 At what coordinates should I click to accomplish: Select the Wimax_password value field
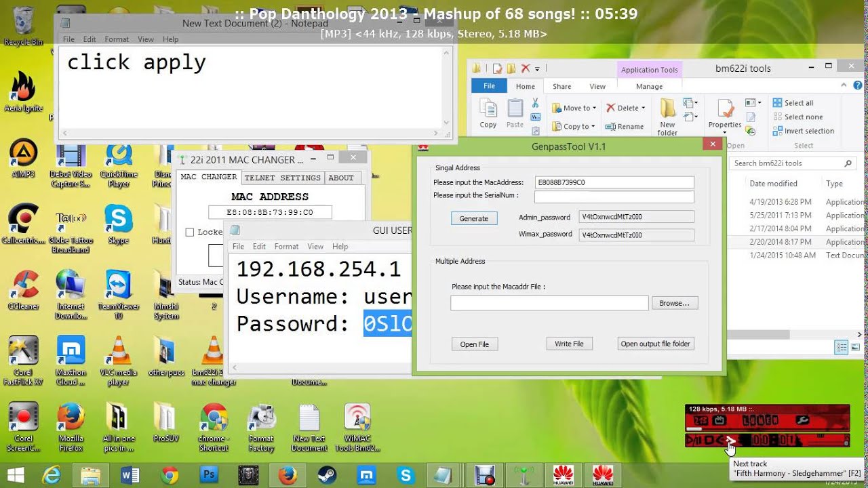[x=637, y=235]
